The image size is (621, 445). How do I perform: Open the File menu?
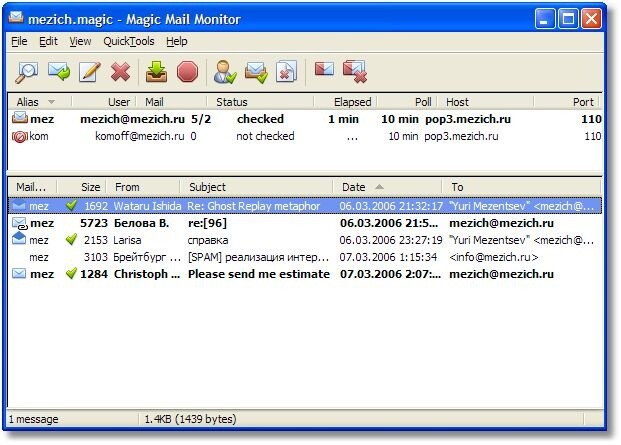point(19,41)
